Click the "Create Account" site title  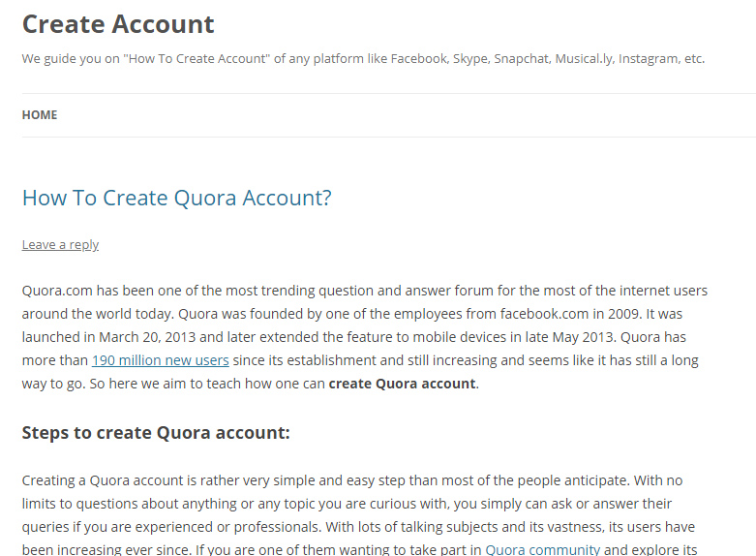click(x=118, y=24)
